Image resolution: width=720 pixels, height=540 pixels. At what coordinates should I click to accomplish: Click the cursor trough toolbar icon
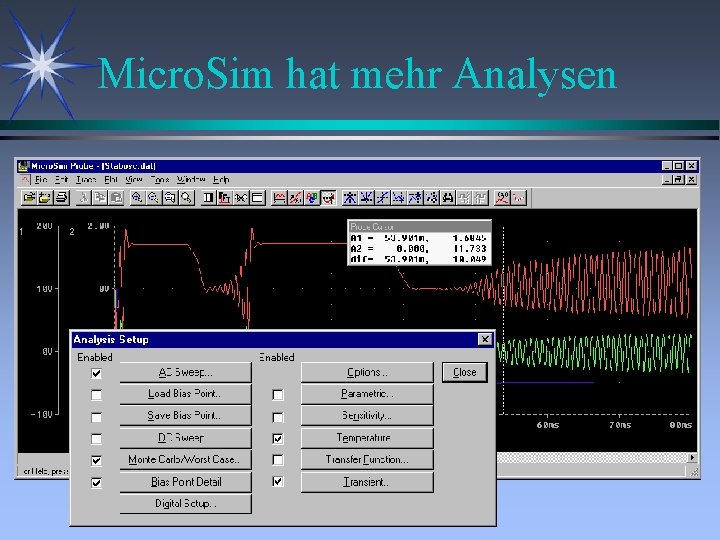coord(366,198)
